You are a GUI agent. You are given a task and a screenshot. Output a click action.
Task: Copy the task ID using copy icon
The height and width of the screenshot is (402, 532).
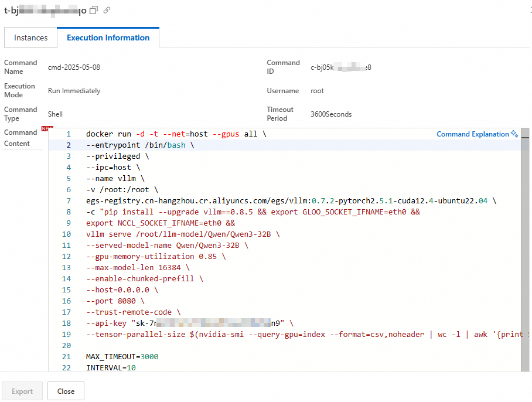pos(94,10)
